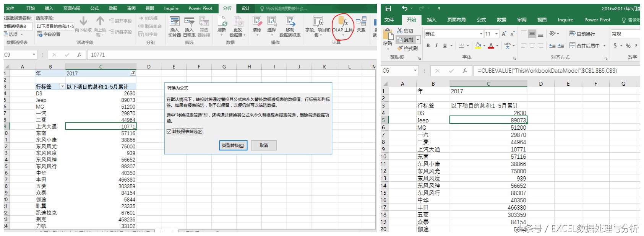Click the increase indent icon
This screenshot has width=644, height=236.
tap(561, 46)
